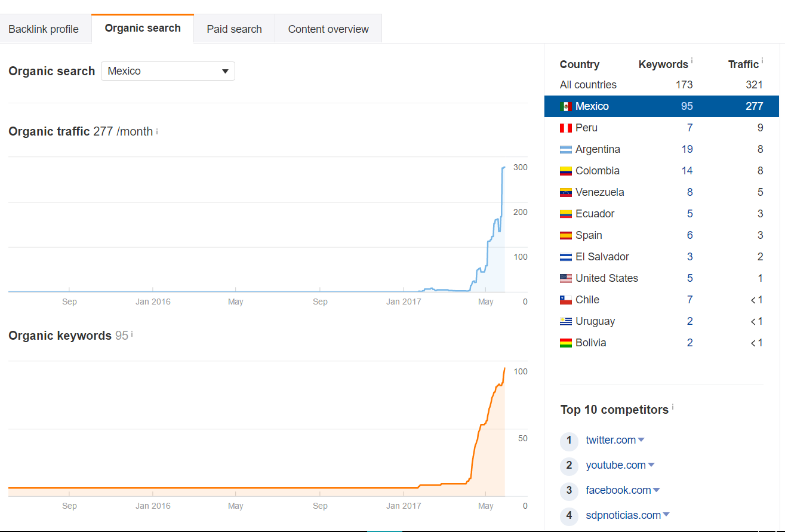The width and height of the screenshot is (785, 532).
Task: Open El Salvador's keyword count 3
Action: pos(689,257)
